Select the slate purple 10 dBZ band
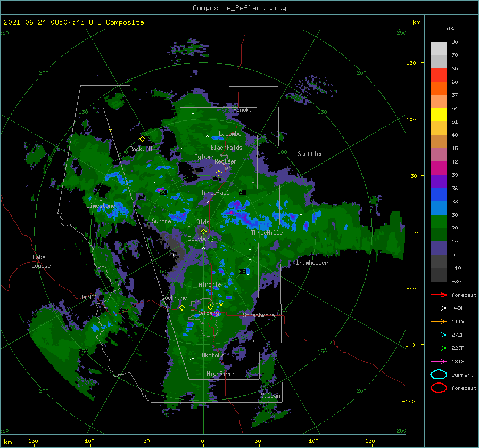479x448 pixels. (x=439, y=248)
